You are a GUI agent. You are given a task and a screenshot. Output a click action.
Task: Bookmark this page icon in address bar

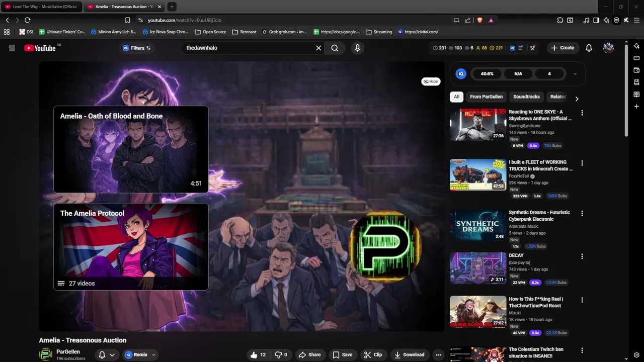pyautogui.click(x=127, y=20)
